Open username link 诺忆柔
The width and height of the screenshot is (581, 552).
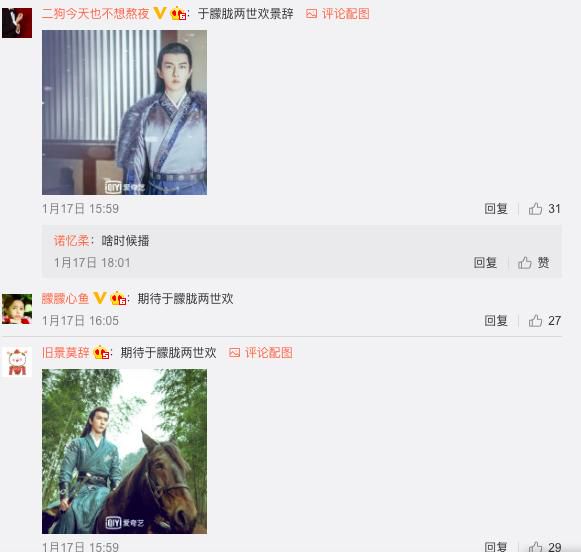tap(71, 241)
